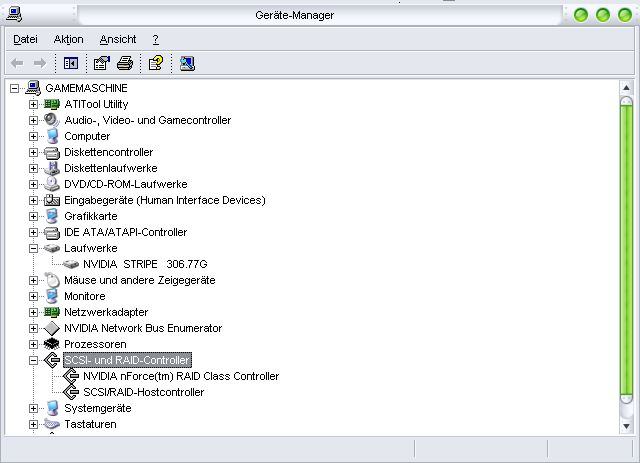Click the Forward arrow in toolbar
640x463 pixels.
click(x=40, y=63)
